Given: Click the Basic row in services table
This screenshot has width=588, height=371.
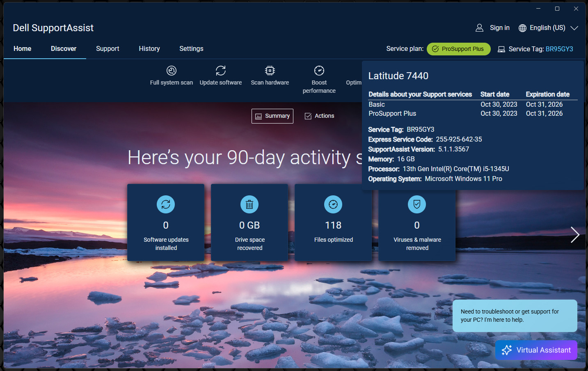Looking at the screenshot, I should click(x=473, y=105).
